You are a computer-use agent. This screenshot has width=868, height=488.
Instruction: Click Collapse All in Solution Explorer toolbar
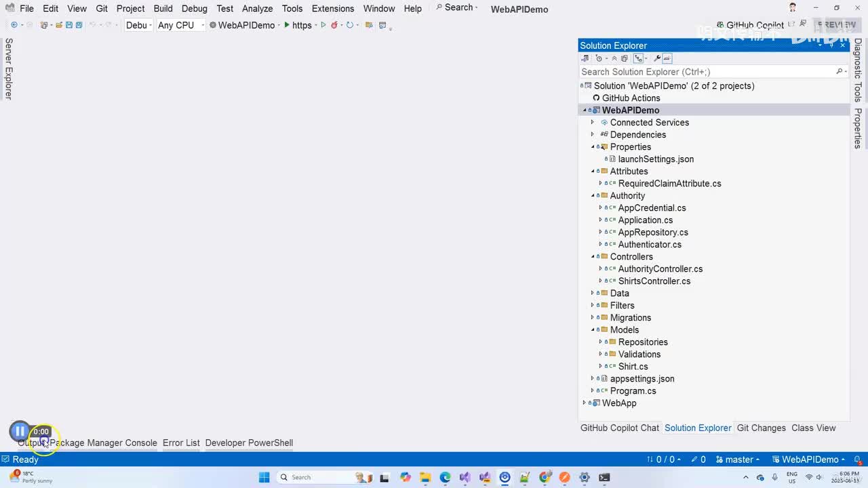click(615, 58)
